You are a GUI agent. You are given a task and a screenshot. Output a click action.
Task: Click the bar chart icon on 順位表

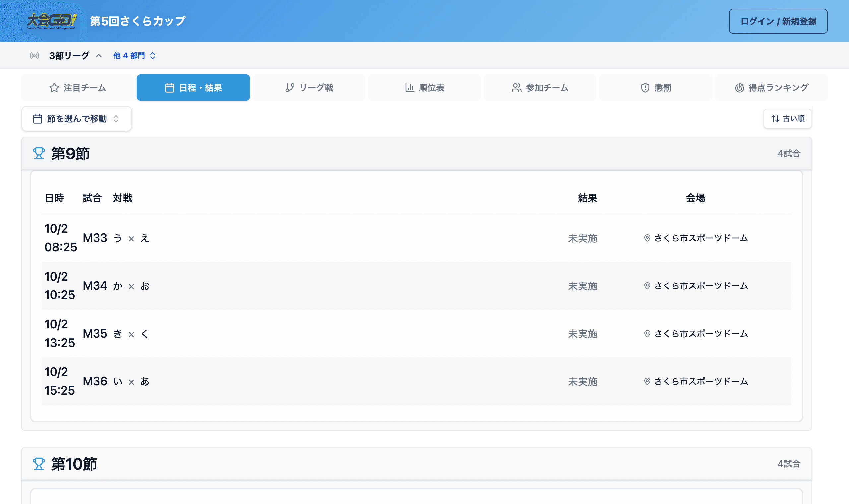pyautogui.click(x=410, y=88)
